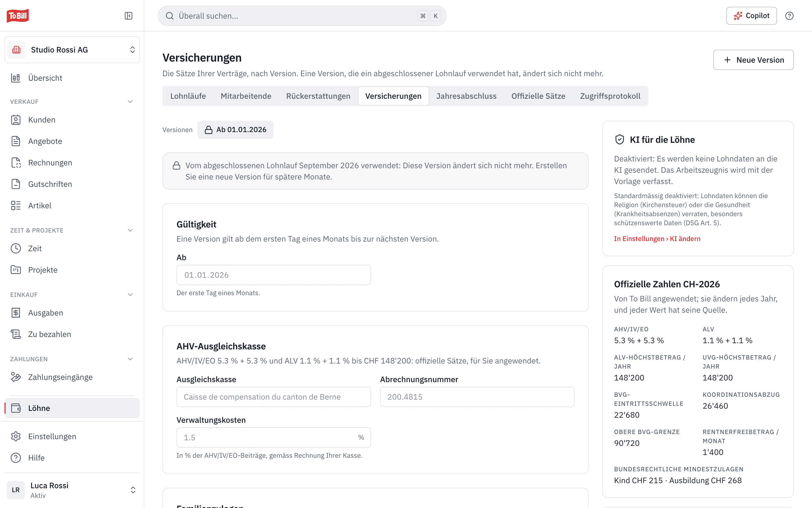Select version Ab 01.01.2026
Image resolution: width=812 pixels, height=508 pixels.
pyautogui.click(x=235, y=130)
